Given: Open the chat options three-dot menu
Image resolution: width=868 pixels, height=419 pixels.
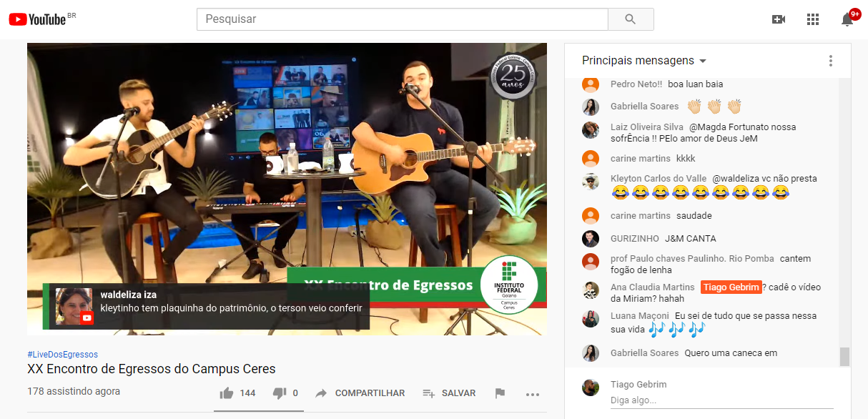Looking at the screenshot, I should tap(831, 61).
